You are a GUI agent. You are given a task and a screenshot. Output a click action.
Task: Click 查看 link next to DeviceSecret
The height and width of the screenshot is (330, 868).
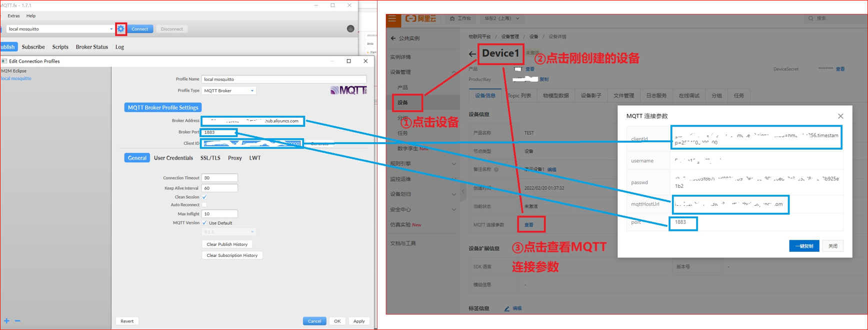pyautogui.click(x=840, y=69)
